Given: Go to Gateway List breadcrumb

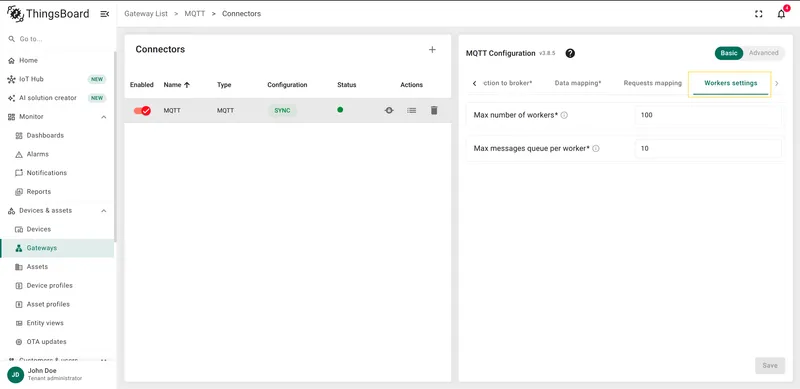Looking at the screenshot, I should pos(146,14).
